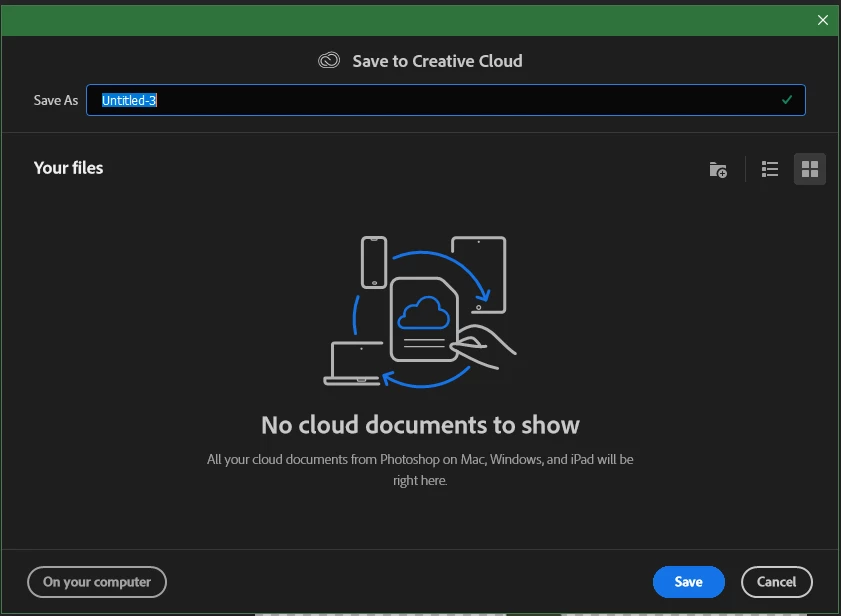This screenshot has width=841, height=616.
Task: Click the Your files heading
Action: (68, 168)
